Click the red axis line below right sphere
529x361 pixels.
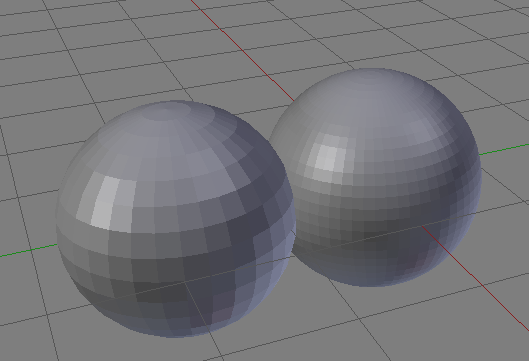(x=475, y=279)
